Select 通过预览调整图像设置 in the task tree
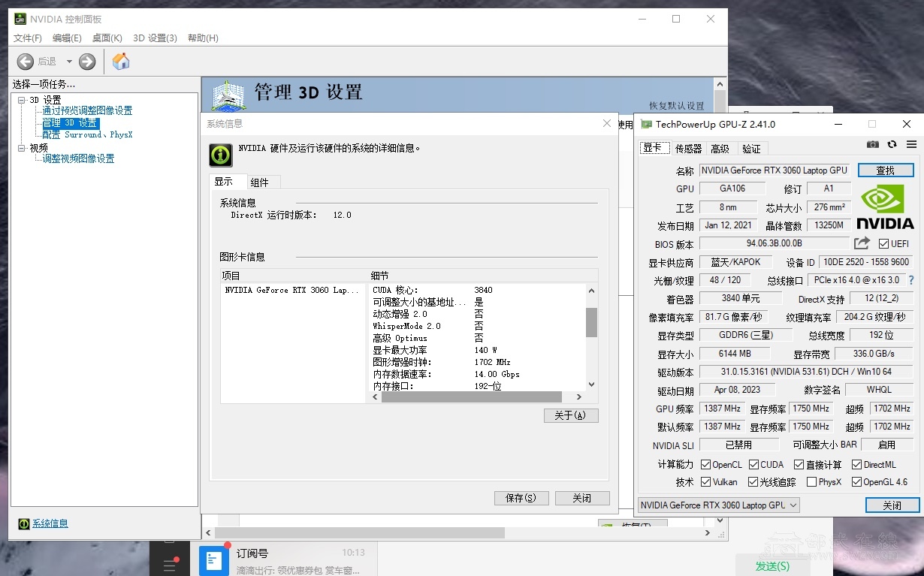Viewport: 924px width, 576px height. (87, 111)
